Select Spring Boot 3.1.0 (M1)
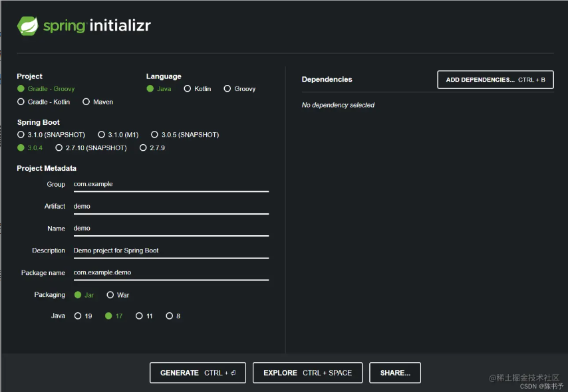Viewport: 568px width, 392px height. tap(118, 135)
